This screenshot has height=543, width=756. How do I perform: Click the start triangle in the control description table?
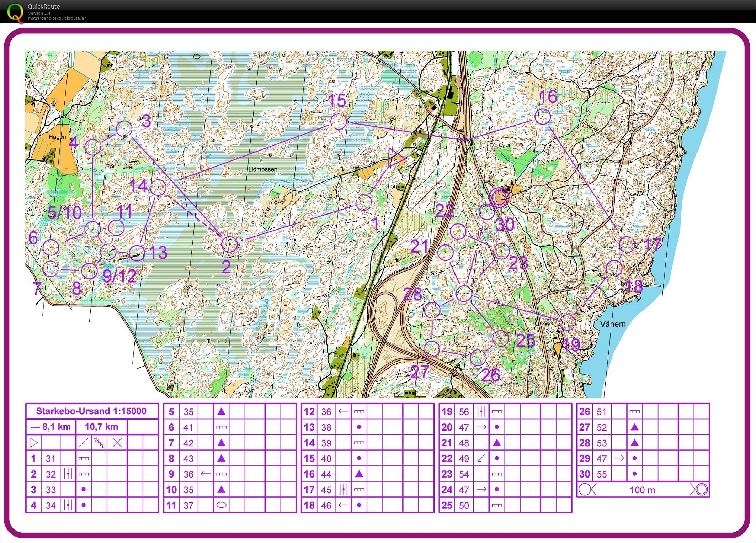[33, 443]
